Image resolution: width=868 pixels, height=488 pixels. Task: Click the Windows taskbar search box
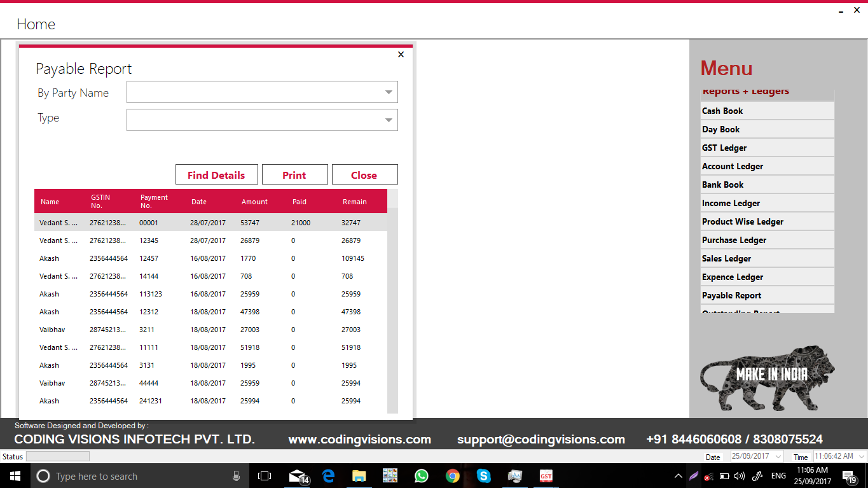(139, 476)
